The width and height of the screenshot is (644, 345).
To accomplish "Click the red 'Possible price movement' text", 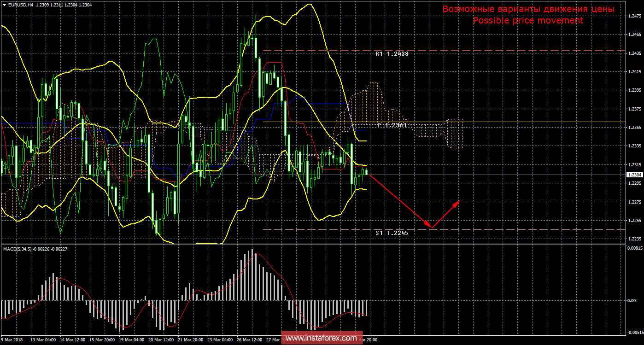I will tap(528, 21).
